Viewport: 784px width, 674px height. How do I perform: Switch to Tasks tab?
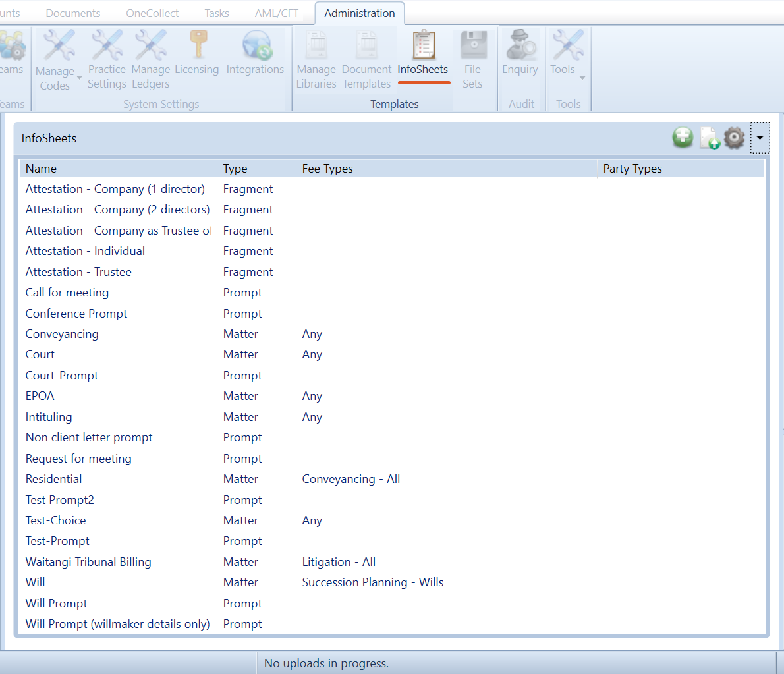tap(217, 13)
